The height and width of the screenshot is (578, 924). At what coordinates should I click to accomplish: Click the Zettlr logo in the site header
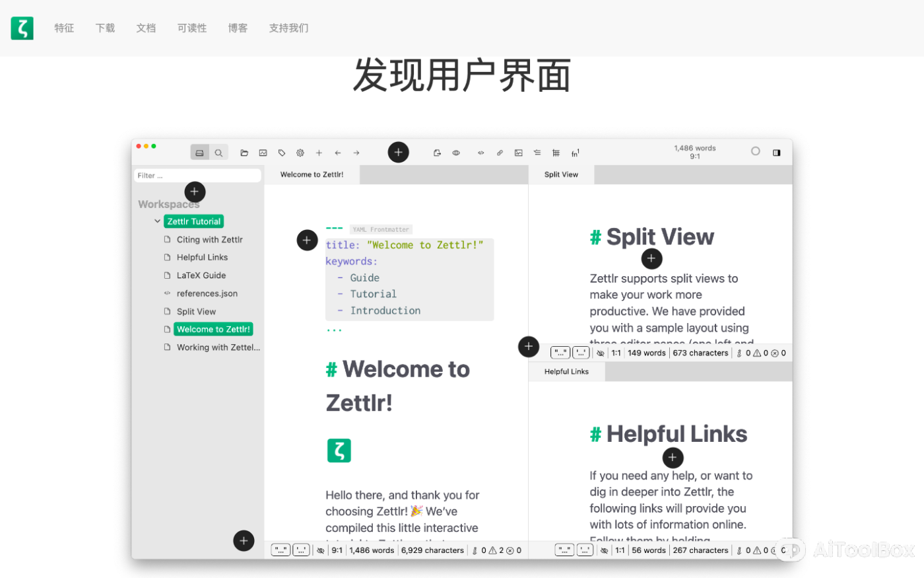coord(22,28)
